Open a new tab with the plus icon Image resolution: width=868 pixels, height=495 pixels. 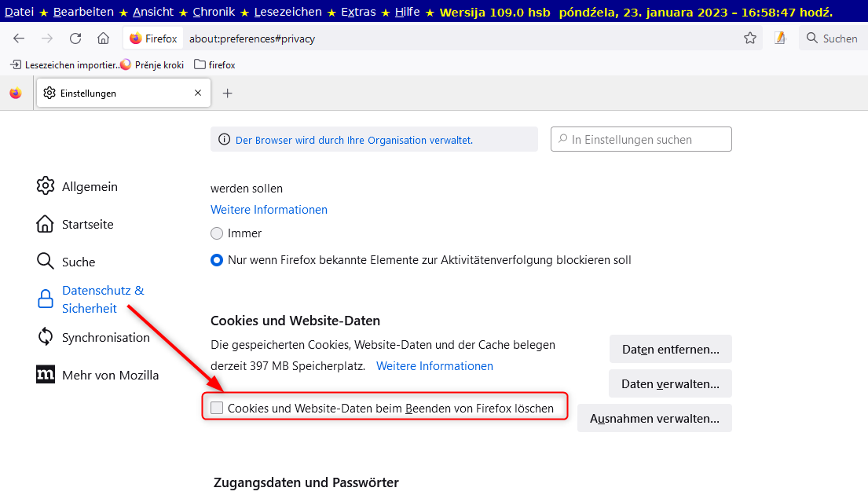pos(228,93)
